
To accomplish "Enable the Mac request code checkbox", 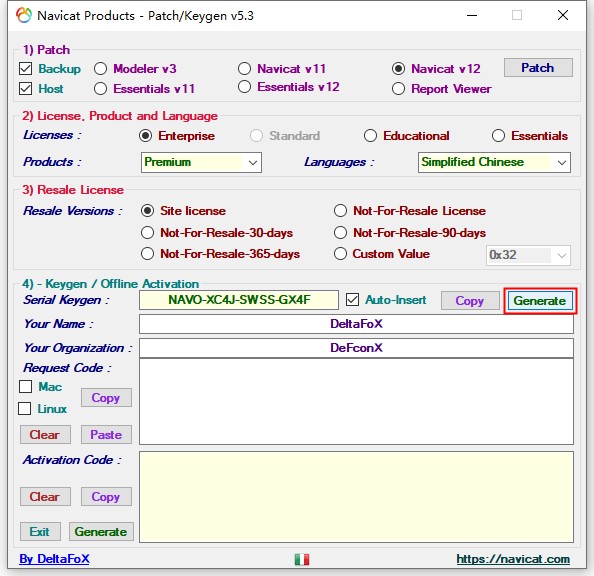I will (x=25, y=387).
